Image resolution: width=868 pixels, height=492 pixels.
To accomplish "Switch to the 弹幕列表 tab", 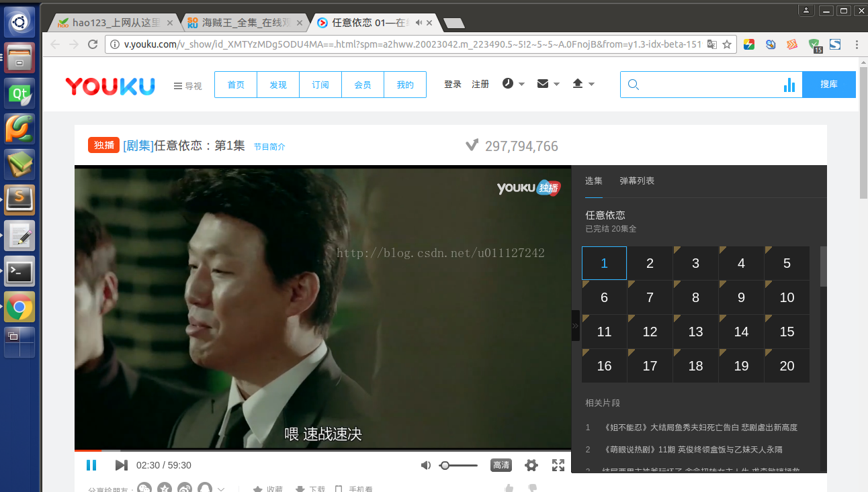I will pos(637,181).
